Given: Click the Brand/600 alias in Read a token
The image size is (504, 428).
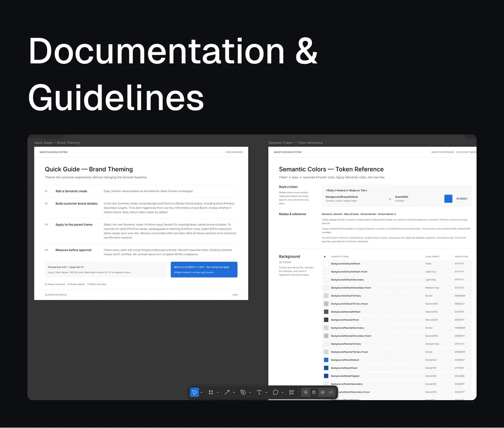Looking at the screenshot, I should coord(402,197).
